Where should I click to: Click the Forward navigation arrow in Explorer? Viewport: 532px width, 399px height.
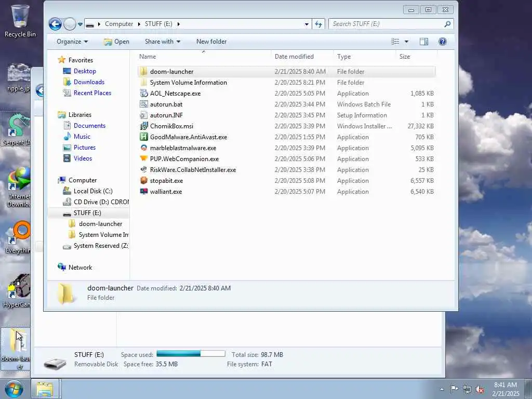70,24
